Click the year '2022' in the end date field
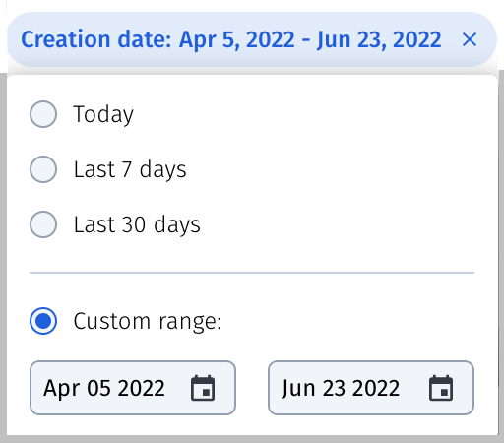The image size is (504, 443). (x=376, y=388)
